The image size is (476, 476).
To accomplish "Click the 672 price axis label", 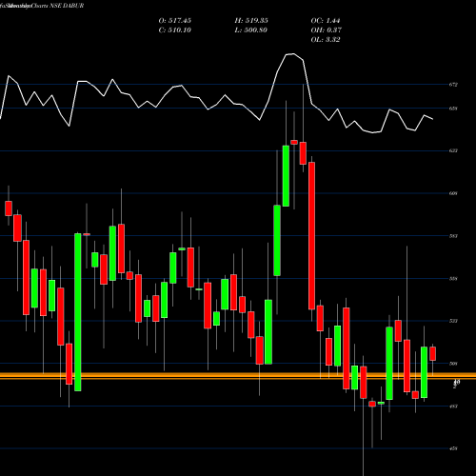I will (453, 85).
